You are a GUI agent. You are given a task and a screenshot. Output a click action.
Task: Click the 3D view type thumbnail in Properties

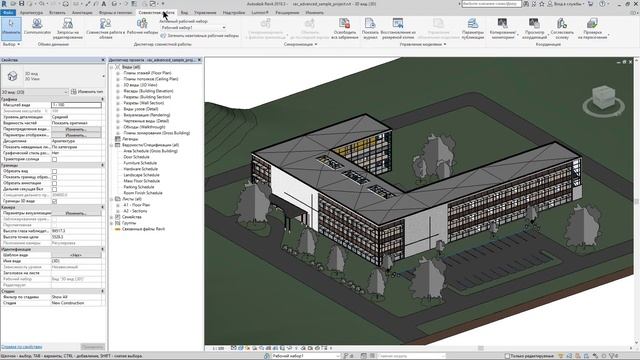click(13, 76)
